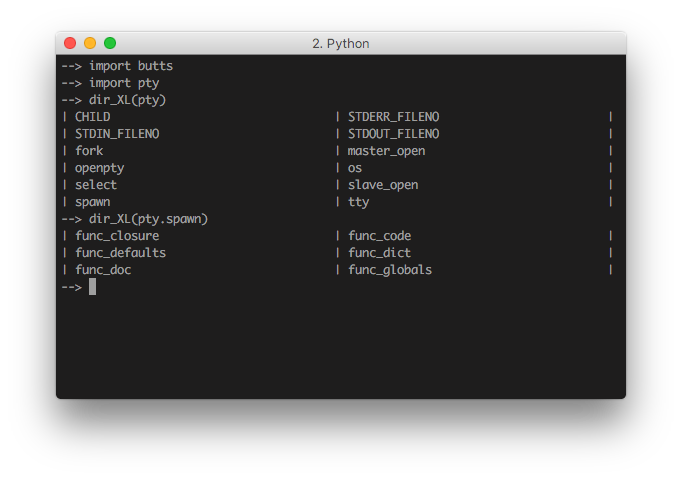Click the 'tty' entry
Image resolution: width=682 pixels, height=479 pixels.
(358, 202)
